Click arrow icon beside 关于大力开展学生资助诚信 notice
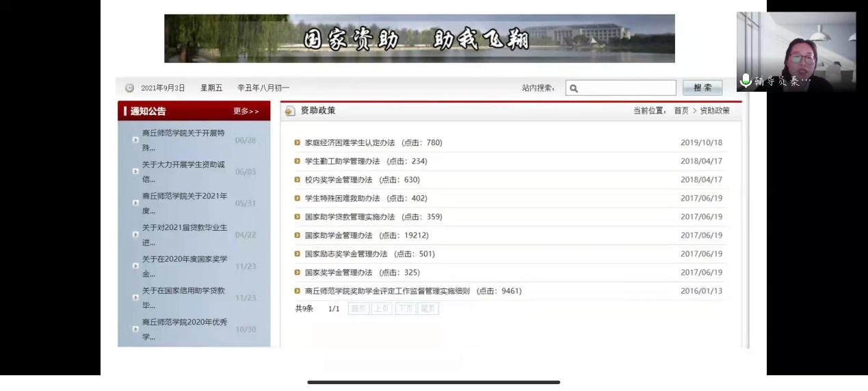This screenshot has width=868, height=391. tap(135, 171)
